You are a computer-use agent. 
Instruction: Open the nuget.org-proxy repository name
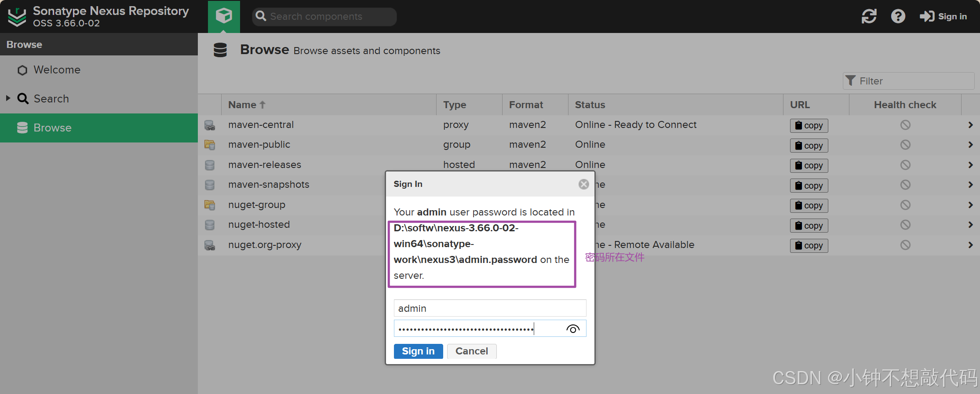[x=265, y=244]
